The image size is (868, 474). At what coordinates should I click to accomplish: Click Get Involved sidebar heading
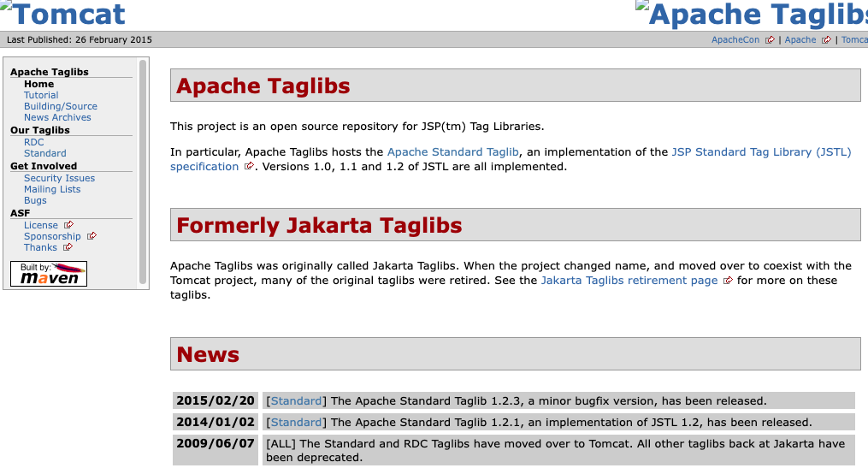click(43, 166)
